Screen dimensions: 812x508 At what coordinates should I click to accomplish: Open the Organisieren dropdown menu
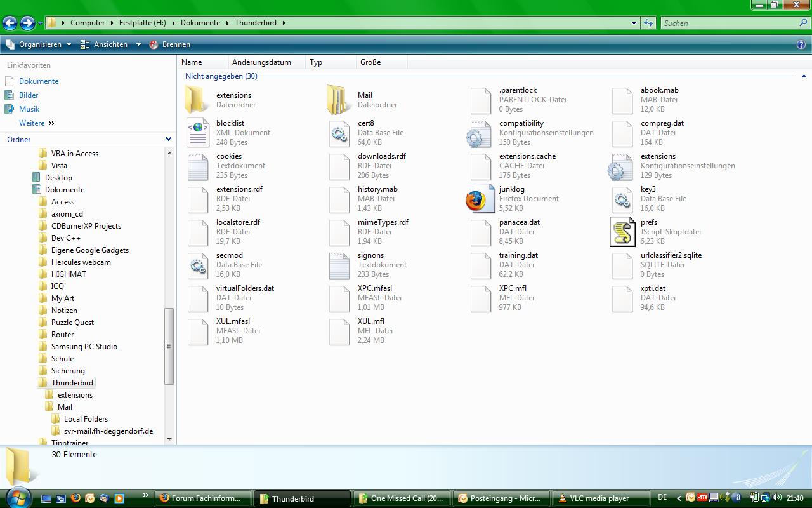[39, 44]
